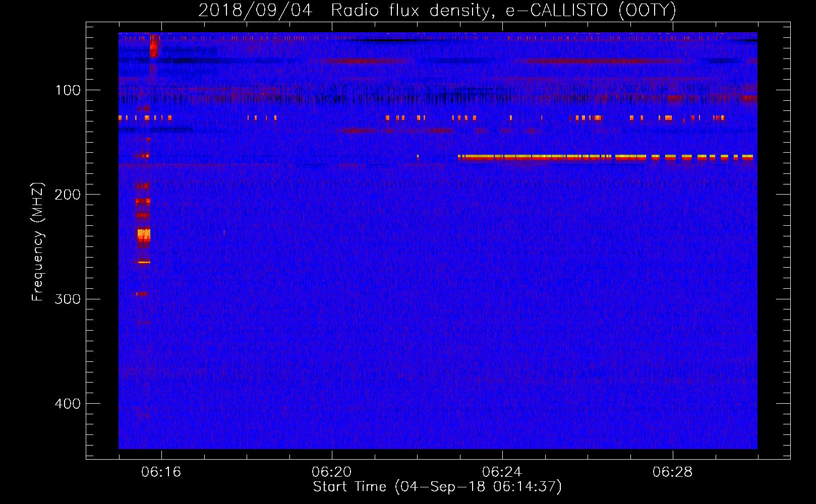This screenshot has width=816, height=504.
Task: Click the 400 MHz frequency tick label
Action: [68, 404]
